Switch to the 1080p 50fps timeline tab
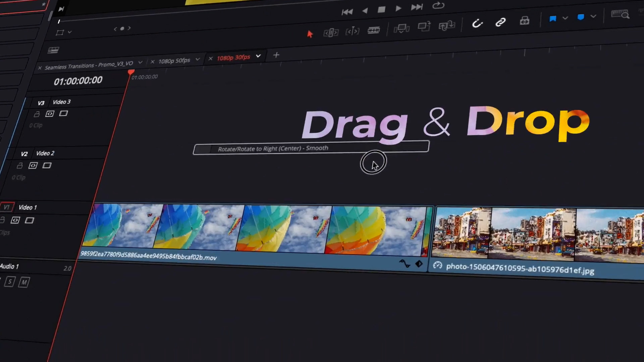 click(x=174, y=61)
